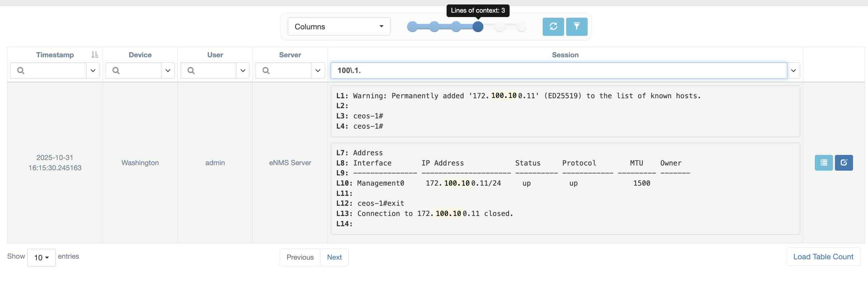Click the User column header
Viewport: 868px width, 288px height.
coord(215,55)
